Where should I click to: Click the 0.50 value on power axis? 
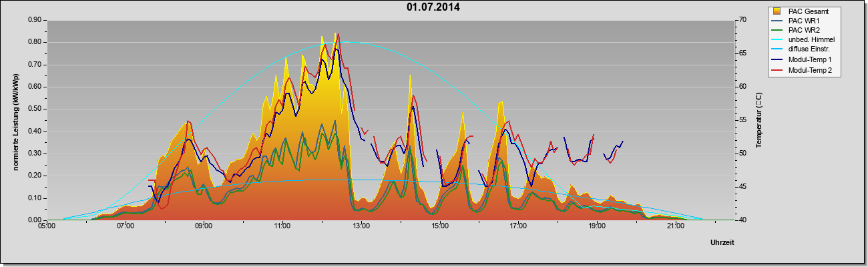click(x=35, y=109)
